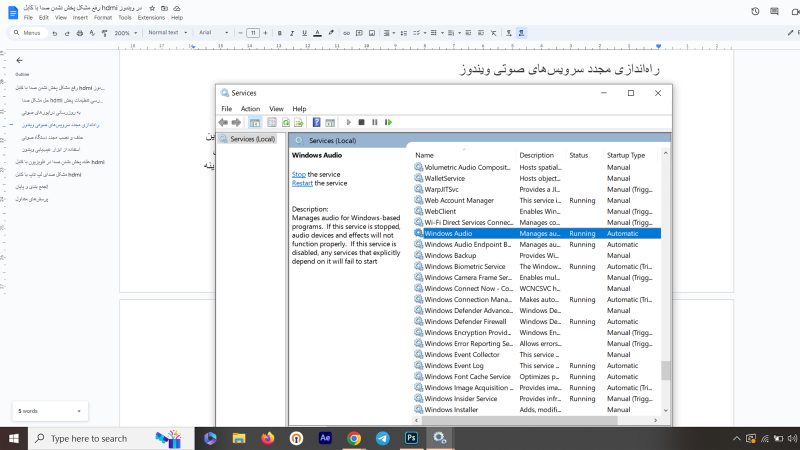Close Docs outline with back arrow
Image resolution: width=800 pixels, height=450 pixels.
19,60
